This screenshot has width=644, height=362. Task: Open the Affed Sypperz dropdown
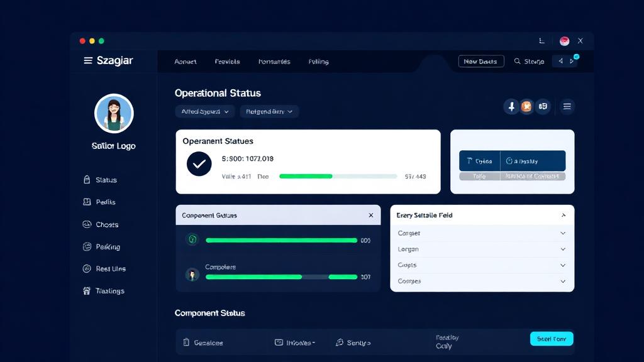pyautogui.click(x=204, y=111)
